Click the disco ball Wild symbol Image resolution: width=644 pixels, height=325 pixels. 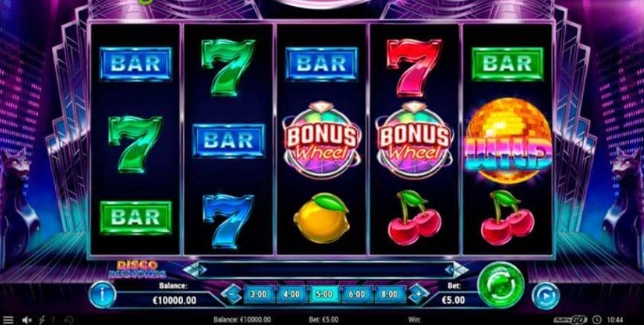tap(509, 141)
